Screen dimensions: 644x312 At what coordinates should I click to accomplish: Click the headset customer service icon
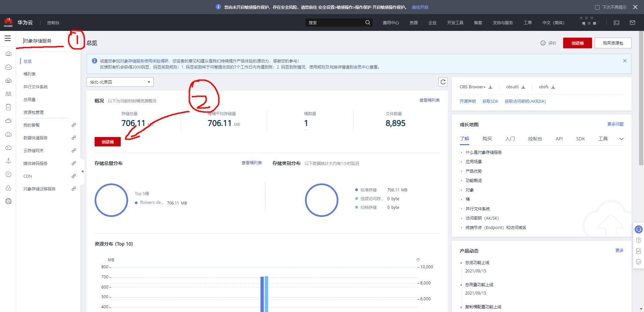(639, 229)
